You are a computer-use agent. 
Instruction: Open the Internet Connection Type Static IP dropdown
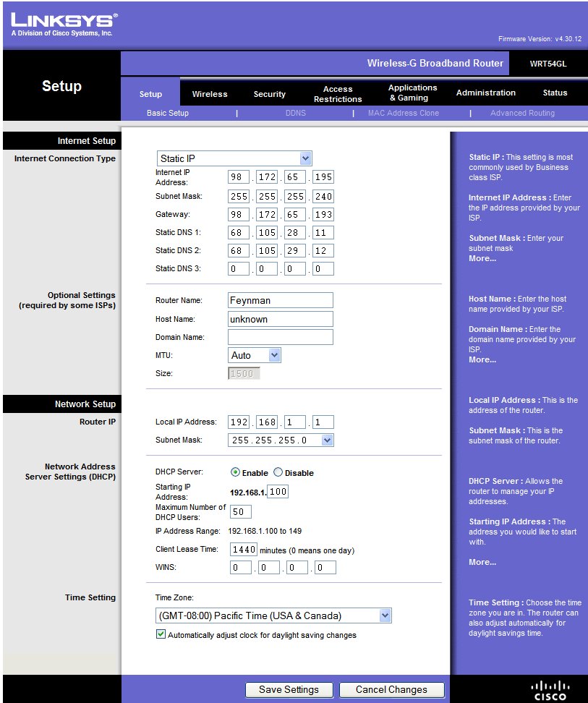click(x=234, y=158)
